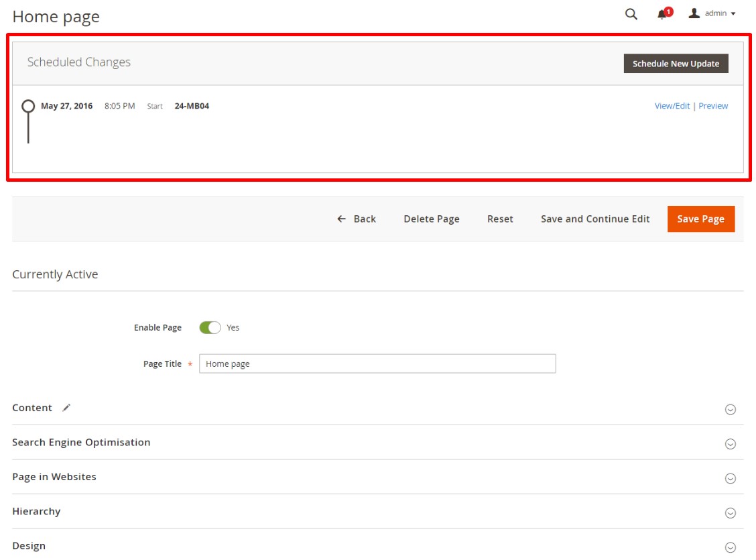The width and height of the screenshot is (756, 560).
Task: Expand the Hierarchy section
Action: point(731,513)
